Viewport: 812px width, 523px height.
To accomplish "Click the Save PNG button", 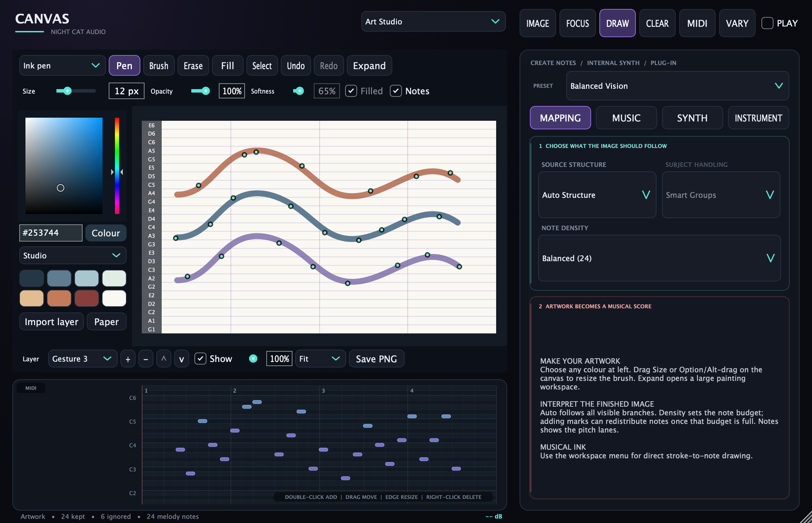I will (x=376, y=359).
